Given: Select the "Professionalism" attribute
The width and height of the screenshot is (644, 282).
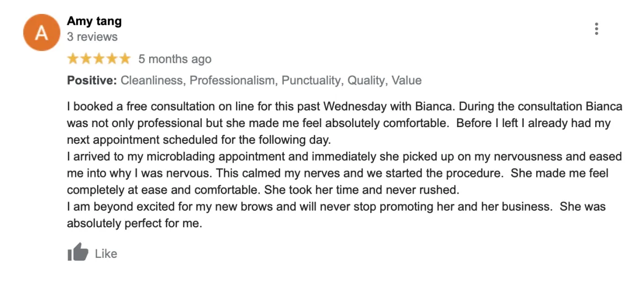Looking at the screenshot, I should pyautogui.click(x=232, y=80).
